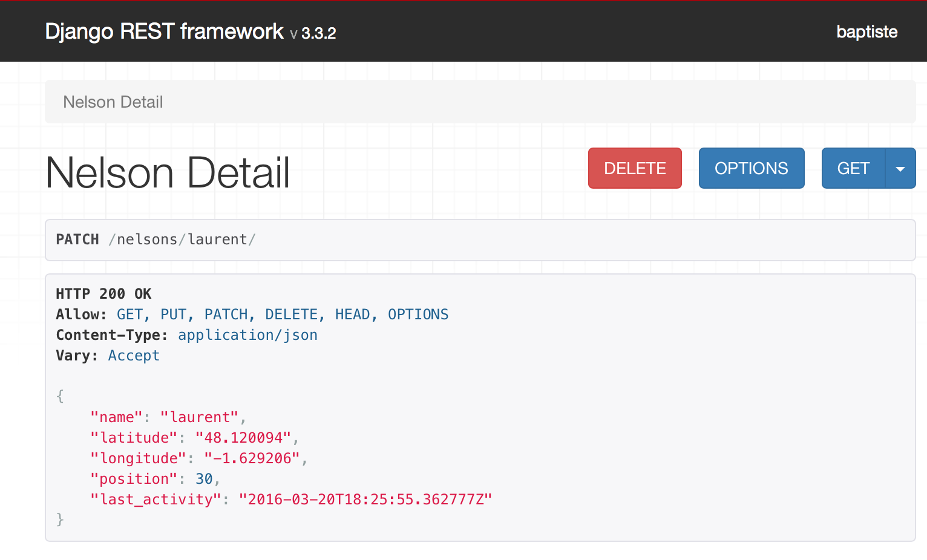Image resolution: width=927 pixels, height=560 pixels.
Task: Expand the GET format dropdown caret
Action: tap(900, 168)
